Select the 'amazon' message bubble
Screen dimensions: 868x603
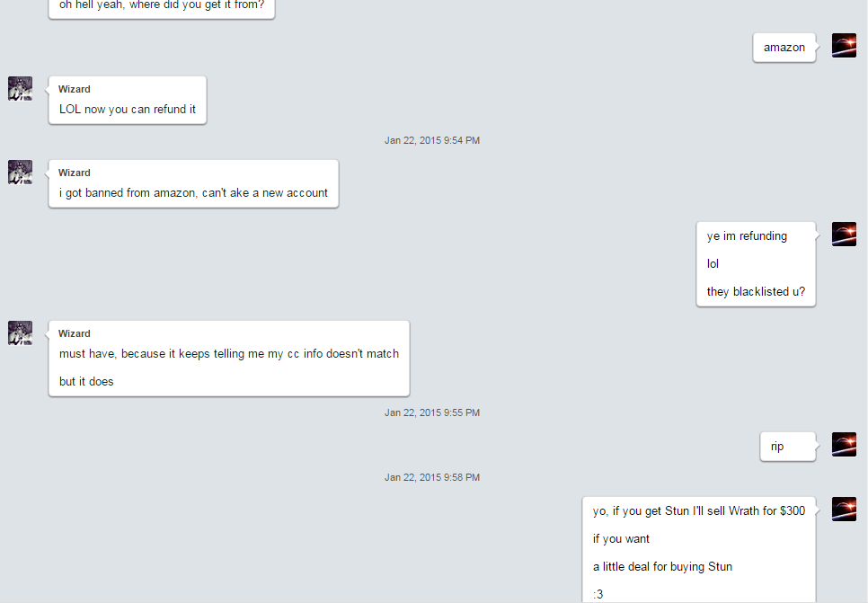[784, 48]
